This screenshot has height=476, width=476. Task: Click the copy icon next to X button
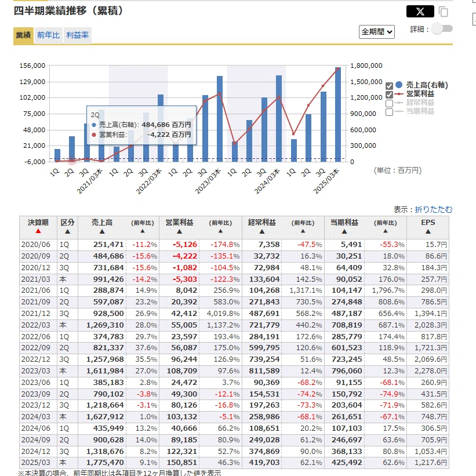[x=444, y=12]
